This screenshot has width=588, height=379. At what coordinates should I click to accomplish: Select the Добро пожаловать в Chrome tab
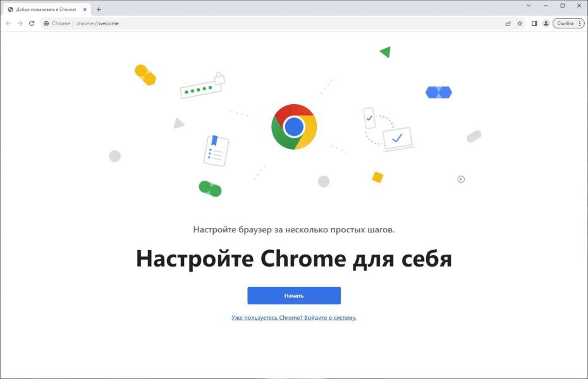pos(46,9)
